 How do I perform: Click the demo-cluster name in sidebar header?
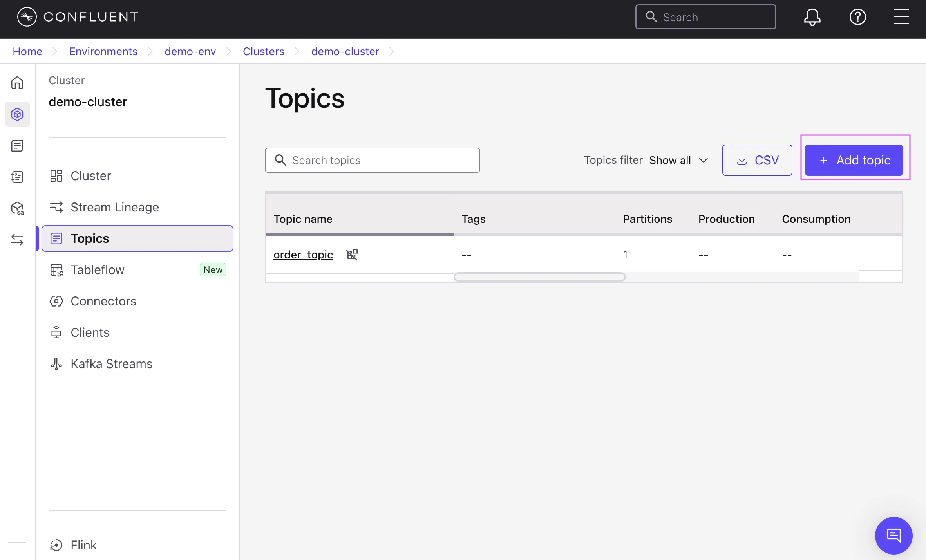click(x=88, y=102)
